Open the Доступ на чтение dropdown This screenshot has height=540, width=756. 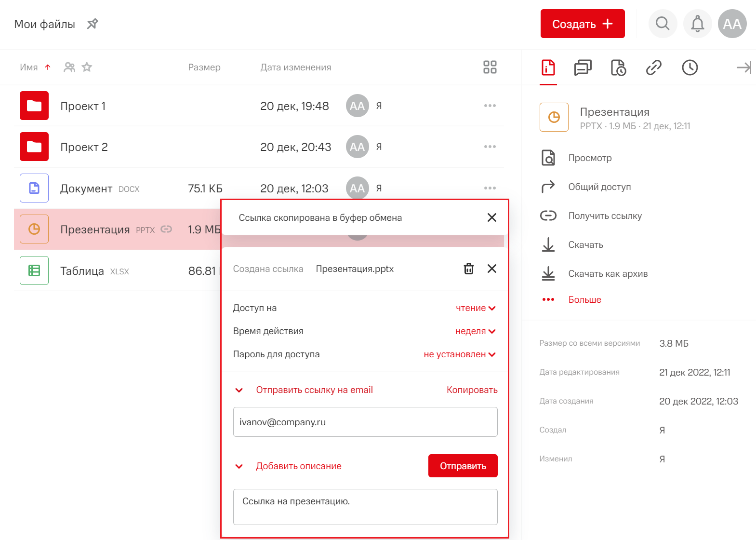475,308
